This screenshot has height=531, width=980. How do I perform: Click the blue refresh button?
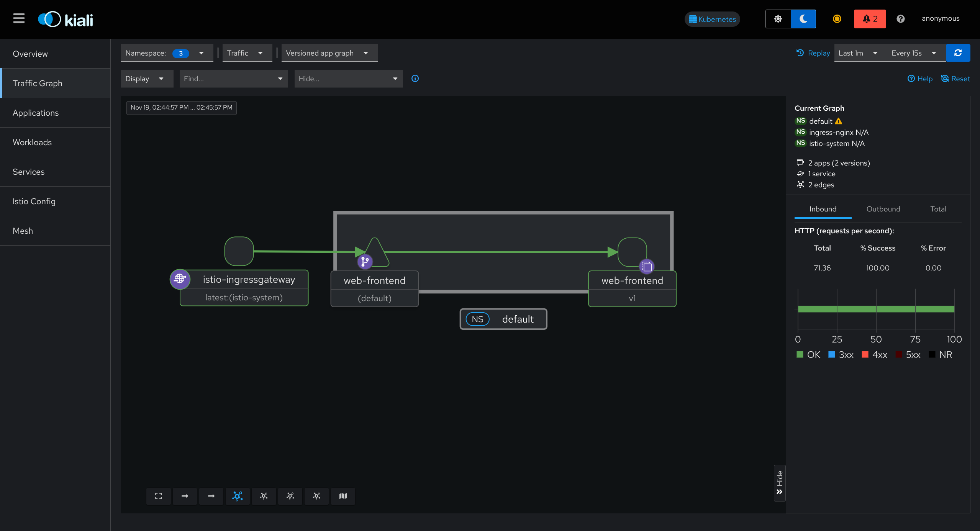pos(958,53)
